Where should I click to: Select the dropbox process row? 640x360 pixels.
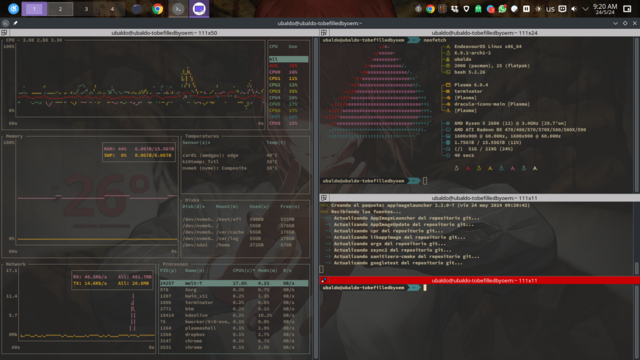pyautogui.click(x=234, y=334)
